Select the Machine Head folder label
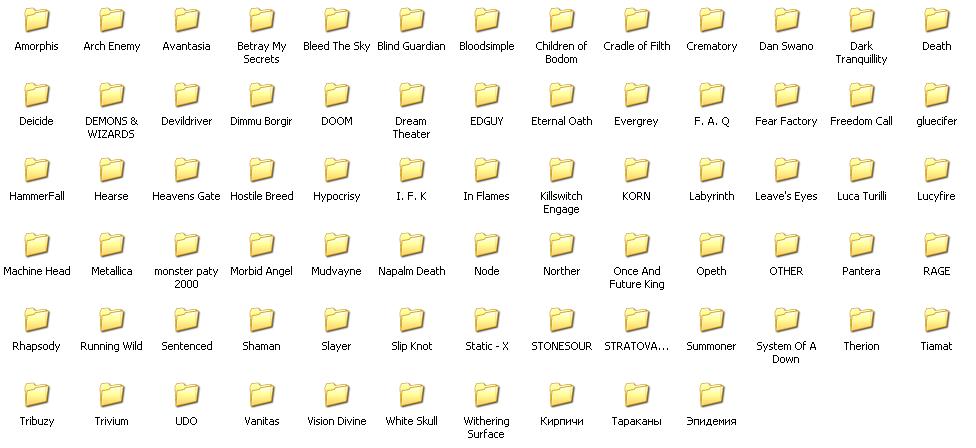 pos(37,271)
